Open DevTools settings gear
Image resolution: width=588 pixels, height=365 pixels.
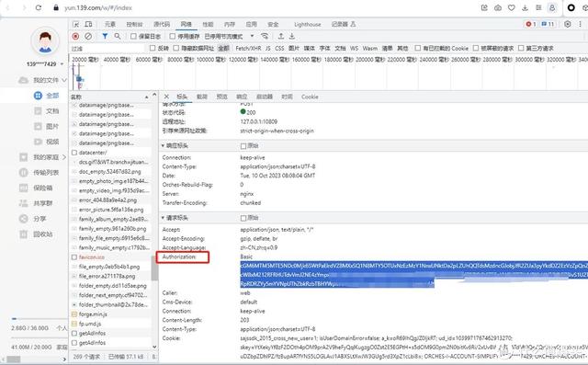[568, 24]
